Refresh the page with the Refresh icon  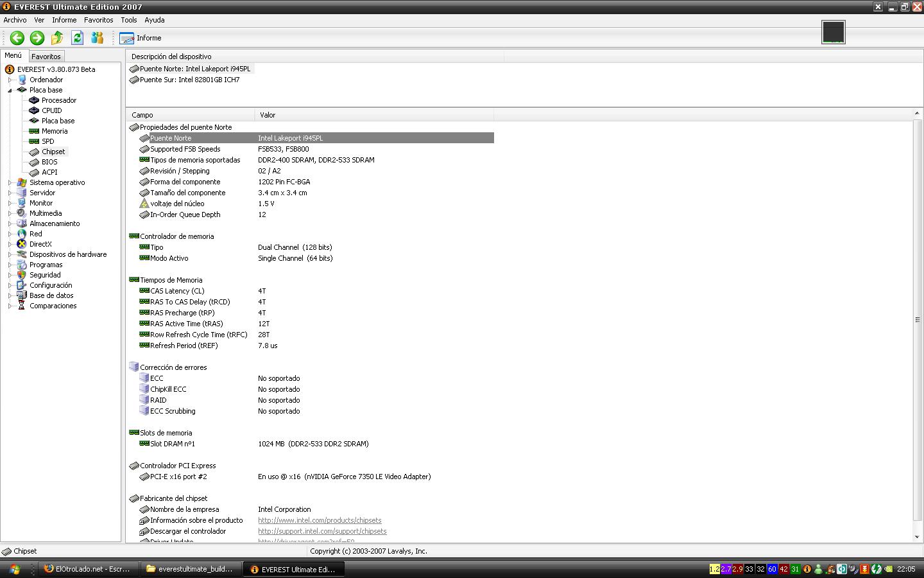tap(77, 38)
